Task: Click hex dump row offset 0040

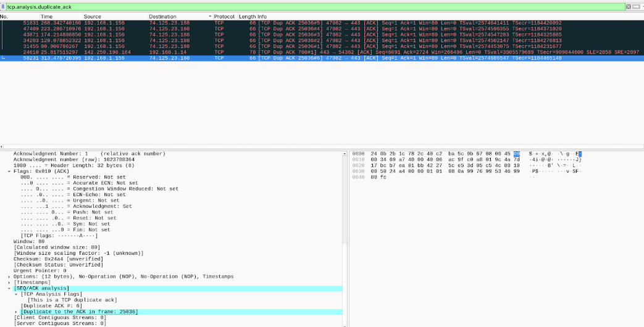Action: (358, 177)
